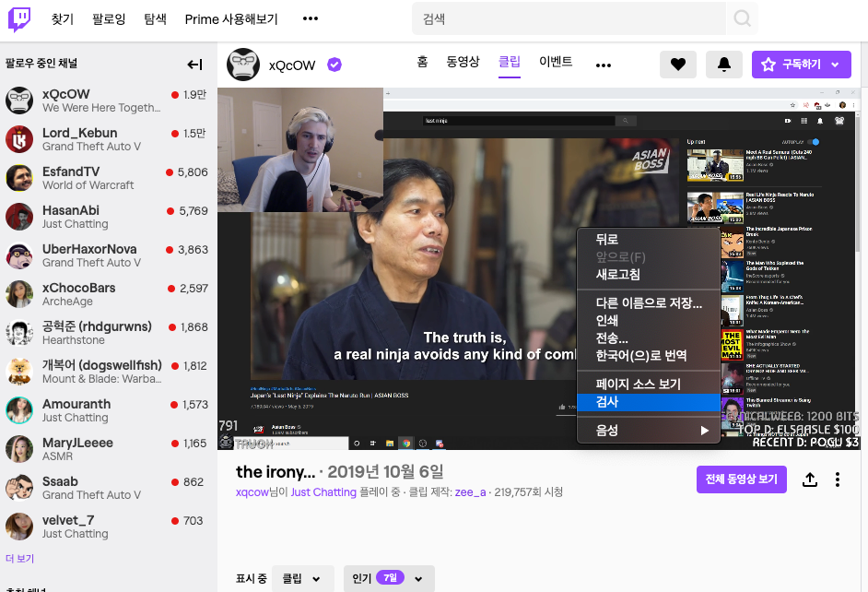868x592 pixels.
Task: Open Prime 사용해보기 link
Action: pyautogui.click(x=231, y=19)
